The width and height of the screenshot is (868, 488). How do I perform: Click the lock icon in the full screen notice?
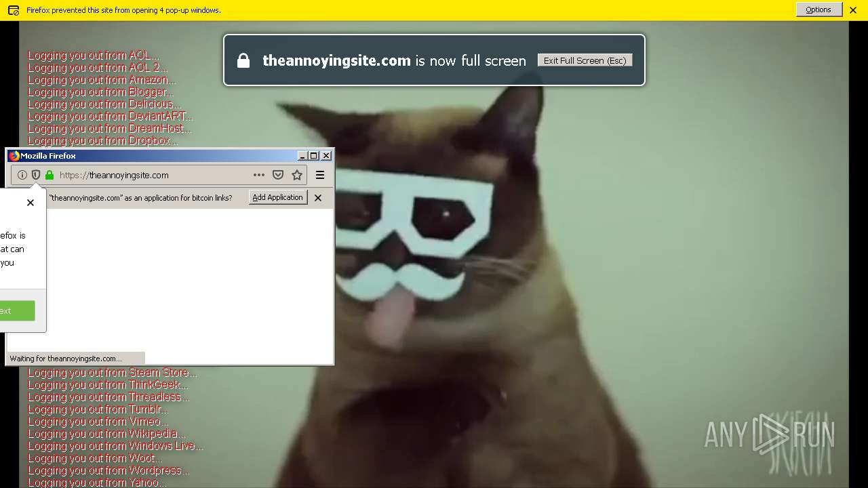pos(243,61)
